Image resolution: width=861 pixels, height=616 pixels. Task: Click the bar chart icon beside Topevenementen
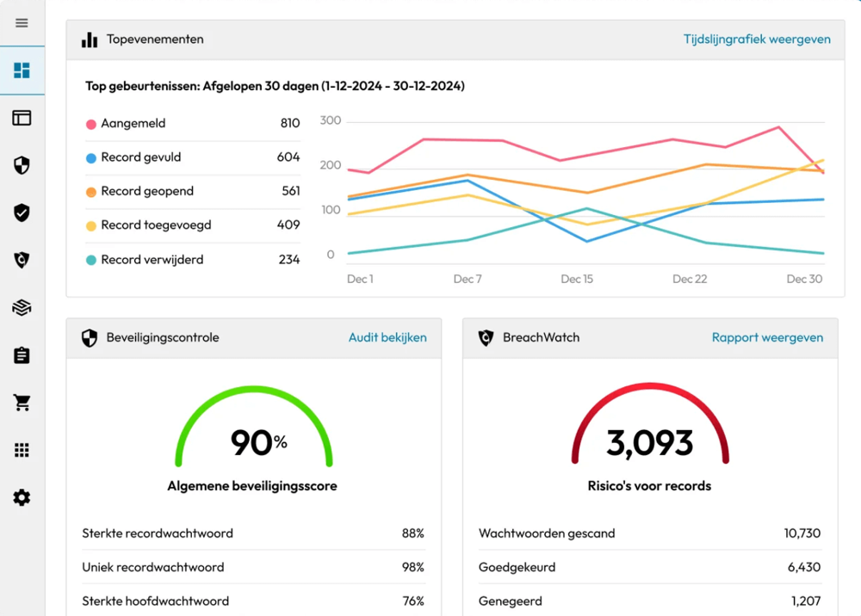click(x=90, y=40)
